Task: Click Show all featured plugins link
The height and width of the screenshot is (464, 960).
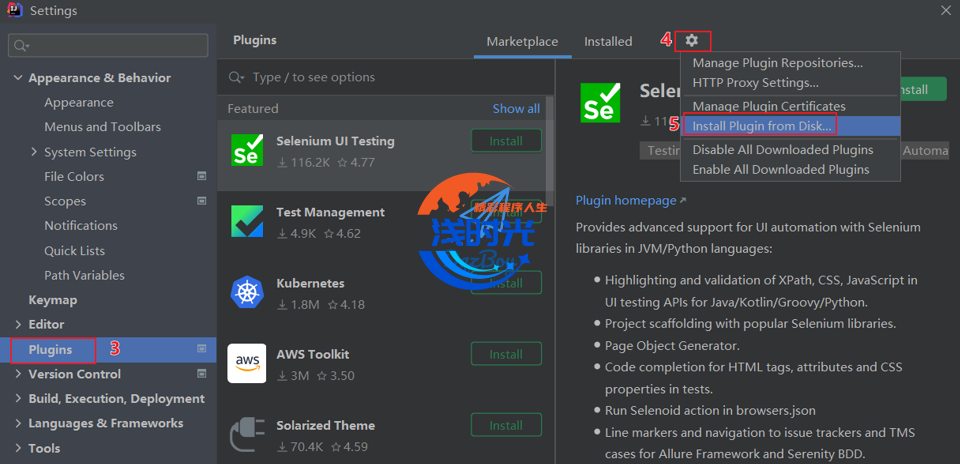Action: click(x=516, y=108)
